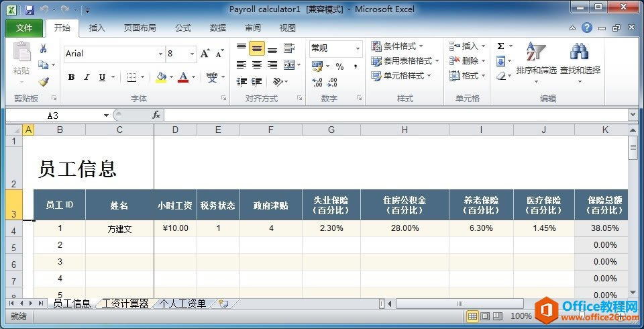
Task: Click the AutoSum sigma icon
Action: pos(500,46)
